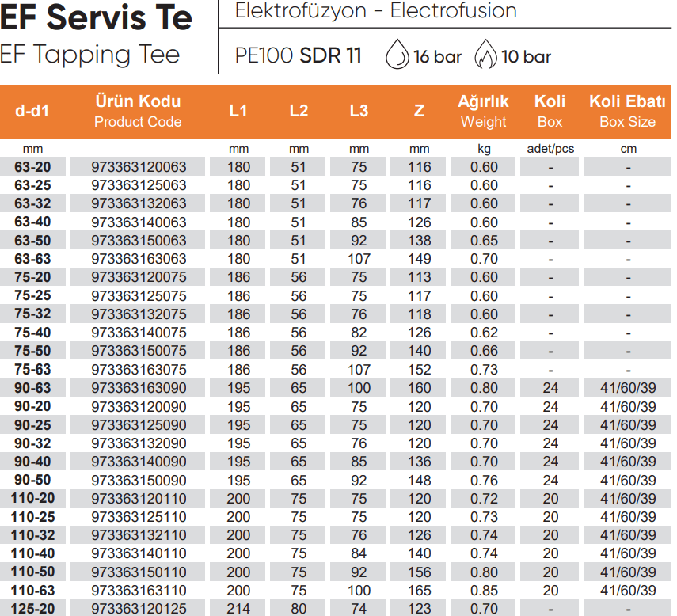Click weight 0.85 in row 110-63
The image size is (677, 616).
(484, 591)
